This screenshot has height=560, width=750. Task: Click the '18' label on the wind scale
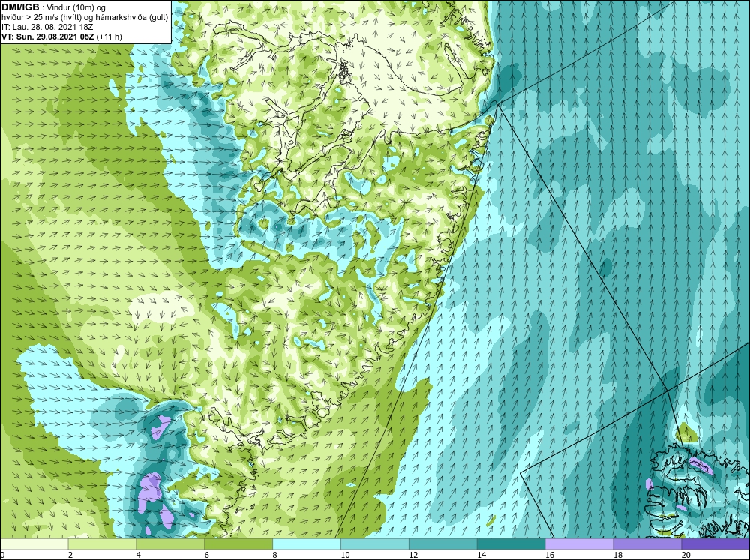click(x=618, y=555)
